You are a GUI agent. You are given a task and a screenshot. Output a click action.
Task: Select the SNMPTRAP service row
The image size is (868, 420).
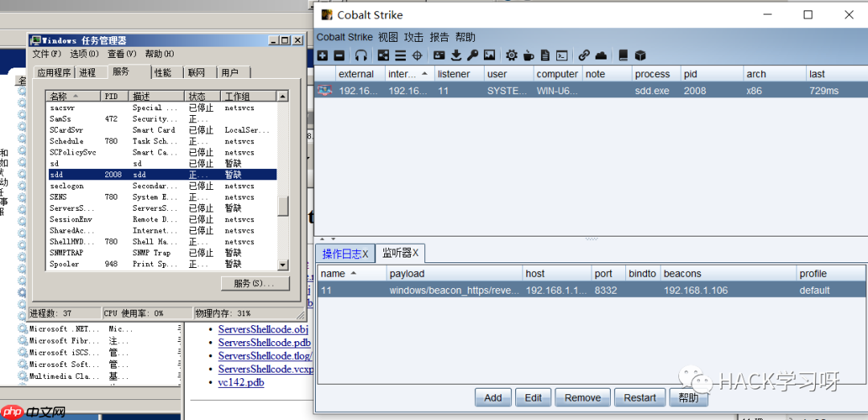tap(162, 253)
